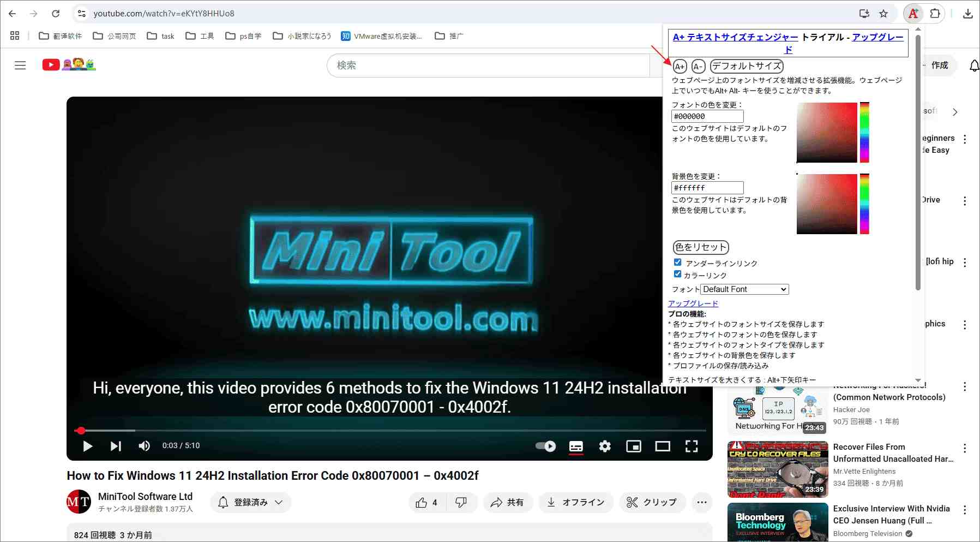Open the 推广 bookmarks folder
Screen dimensions: 980x542
coord(449,36)
